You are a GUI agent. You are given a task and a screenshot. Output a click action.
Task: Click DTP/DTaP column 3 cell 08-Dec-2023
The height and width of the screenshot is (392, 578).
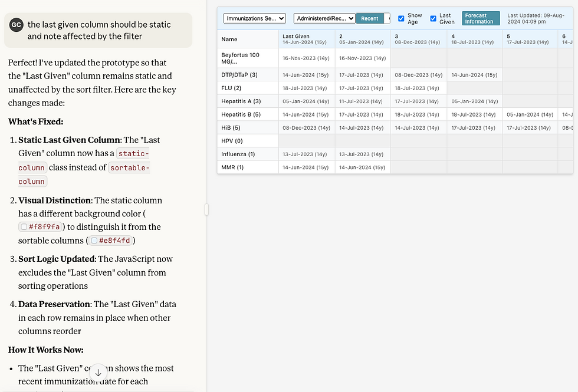[419, 75]
